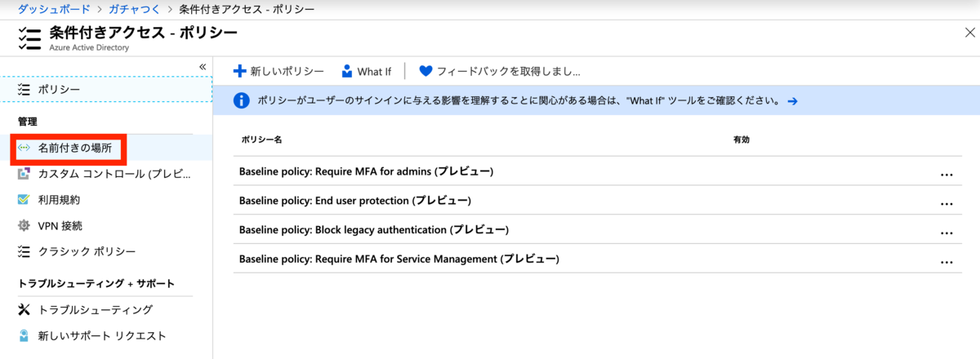Click フィードバックを取得しまし... button
Image resolution: width=980 pixels, height=359 pixels.
499,71
